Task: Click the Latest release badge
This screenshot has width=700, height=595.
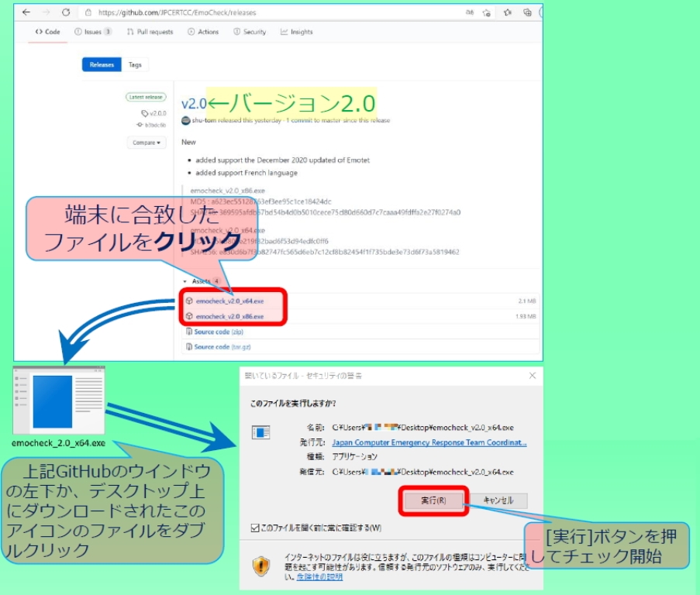Action: tap(146, 97)
